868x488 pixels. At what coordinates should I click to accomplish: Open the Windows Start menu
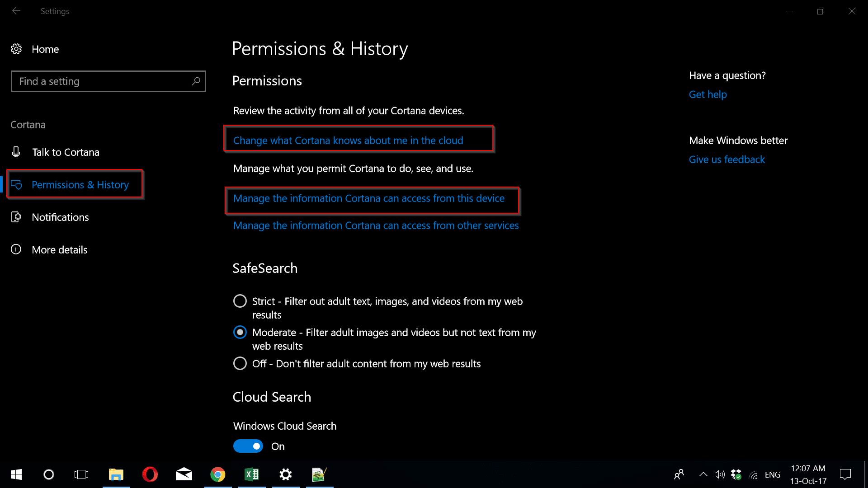point(16,474)
